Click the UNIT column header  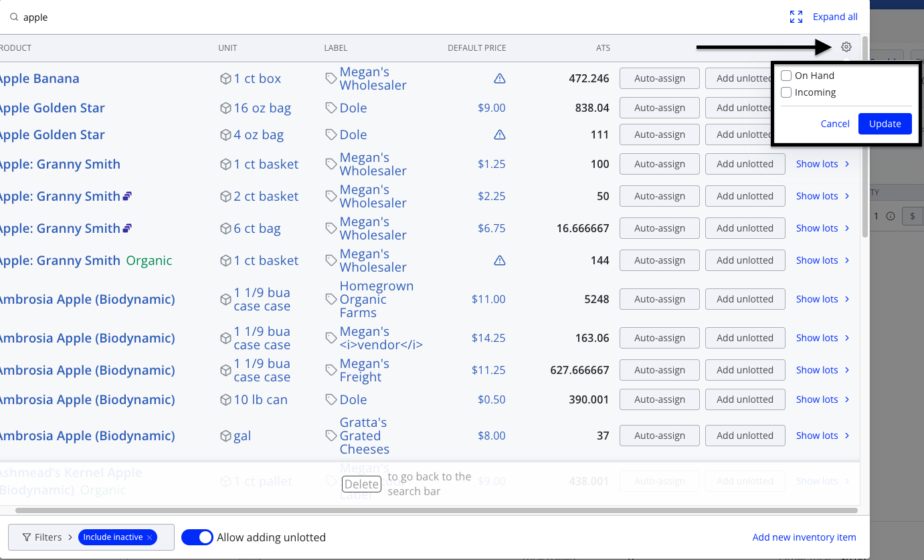(227, 48)
